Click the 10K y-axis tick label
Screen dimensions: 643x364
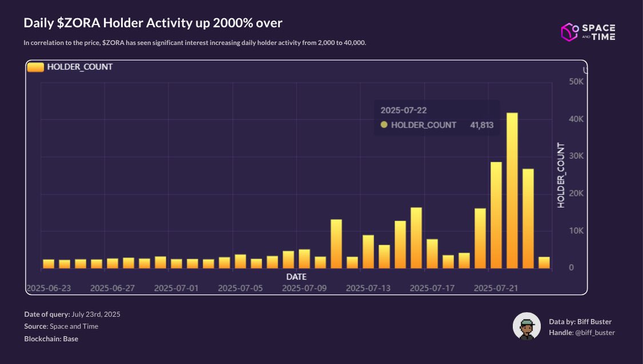(x=576, y=230)
